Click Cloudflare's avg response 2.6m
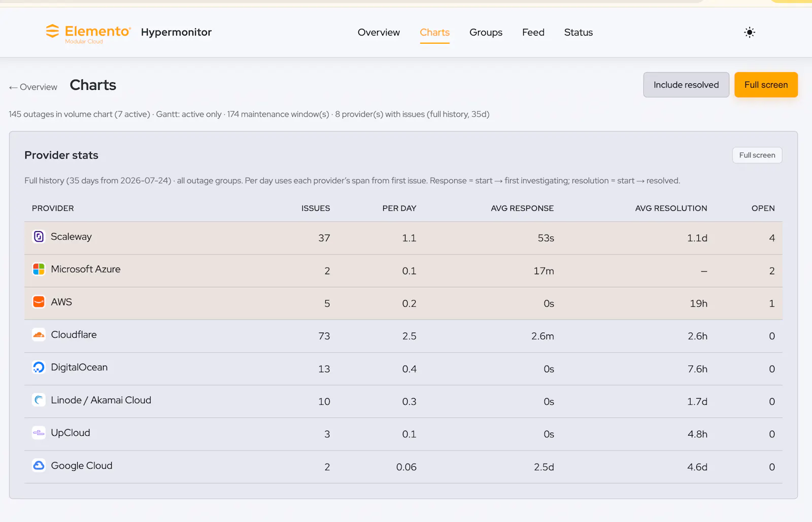 [543, 336]
